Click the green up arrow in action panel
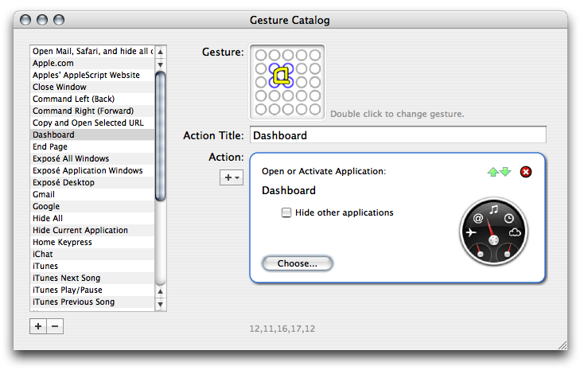Image resolution: width=588 pixels, height=370 pixels. [493, 172]
